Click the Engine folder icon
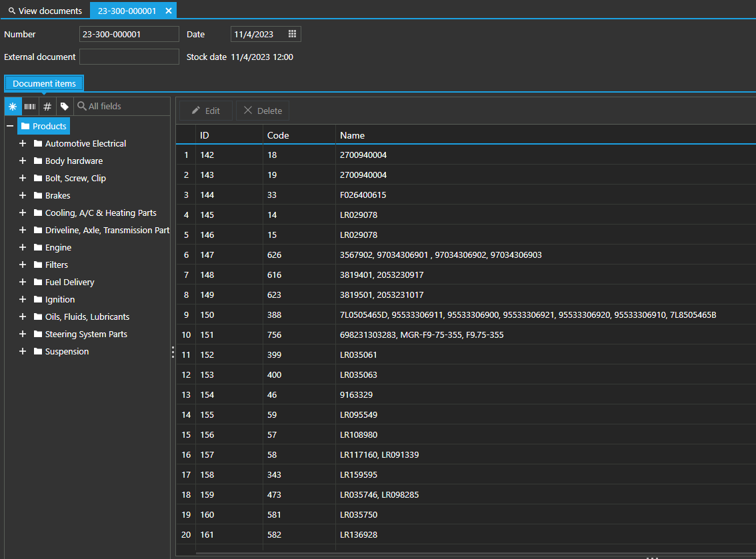The height and width of the screenshot is (559, 756). tap(38, 248)
